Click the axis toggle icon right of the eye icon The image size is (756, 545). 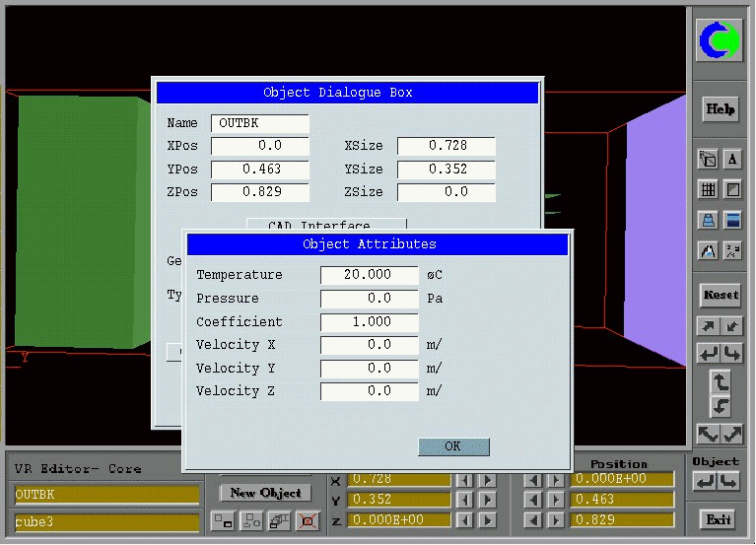pyautogui.click(x=732, y=250)
